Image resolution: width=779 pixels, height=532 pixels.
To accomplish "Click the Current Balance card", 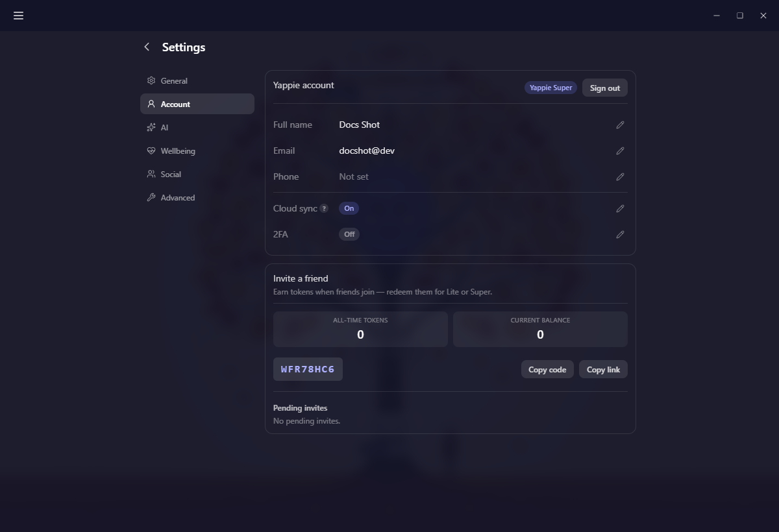I will pyautogui.click(x=540, y=329).
